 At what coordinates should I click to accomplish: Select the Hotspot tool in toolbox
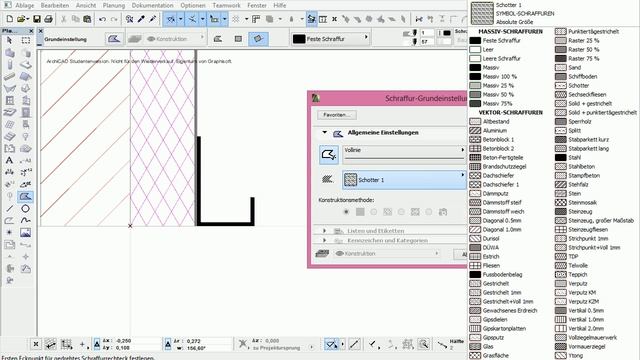[x=9, y=233]
